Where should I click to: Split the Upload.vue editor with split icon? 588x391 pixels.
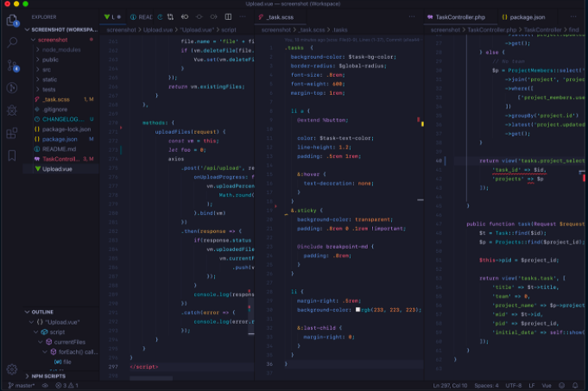click(228, 17)
